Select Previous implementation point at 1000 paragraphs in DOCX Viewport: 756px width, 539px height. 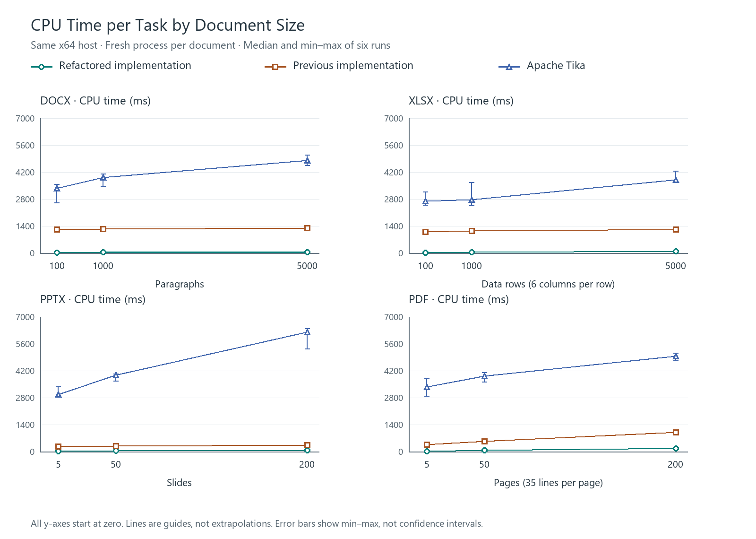(103, 229)
